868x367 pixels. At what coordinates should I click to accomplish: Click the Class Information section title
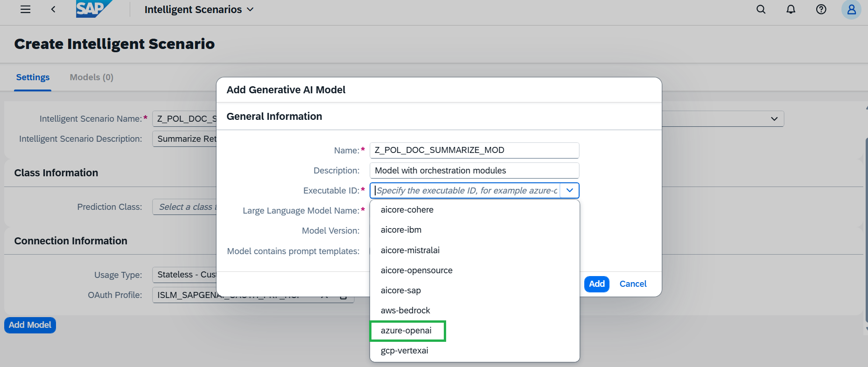coord(56,173)
